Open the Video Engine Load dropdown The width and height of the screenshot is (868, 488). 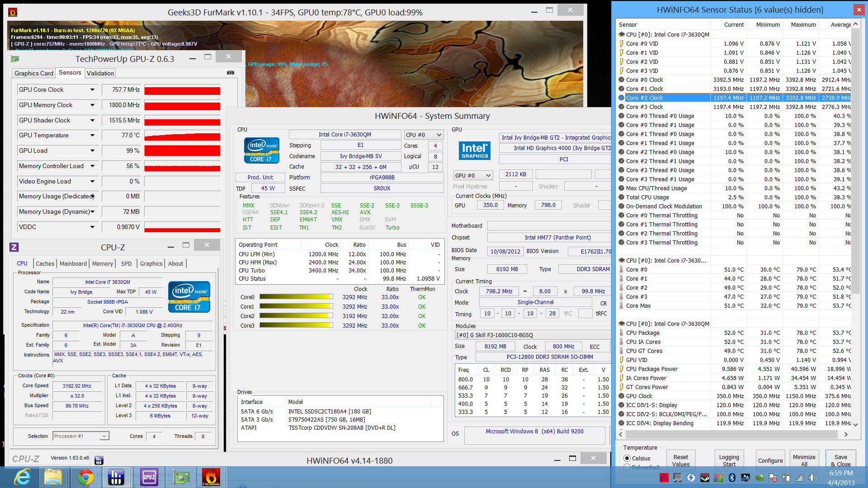[x=92, y=181]
